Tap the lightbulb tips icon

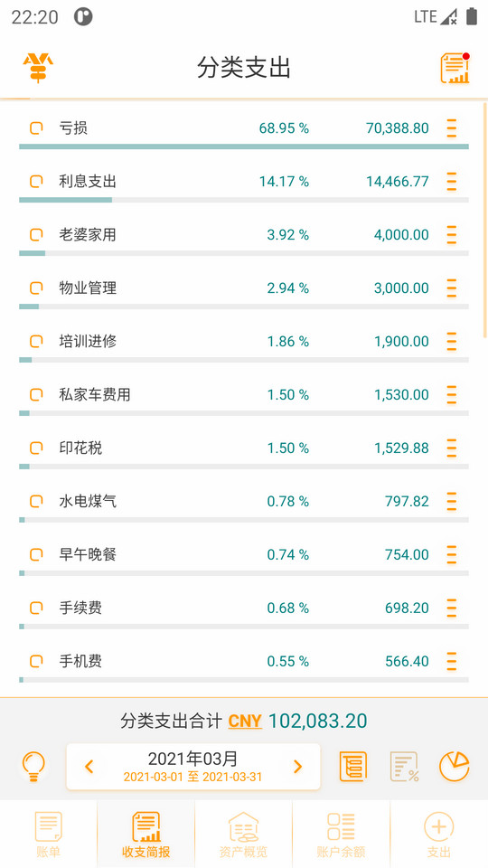(33, 767)
